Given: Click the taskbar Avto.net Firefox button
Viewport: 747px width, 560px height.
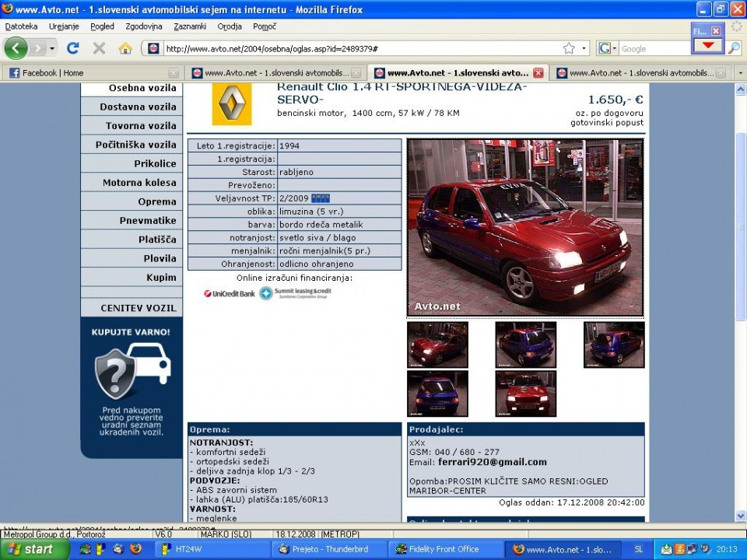Looking at the screenshot, I should (564, 549).
